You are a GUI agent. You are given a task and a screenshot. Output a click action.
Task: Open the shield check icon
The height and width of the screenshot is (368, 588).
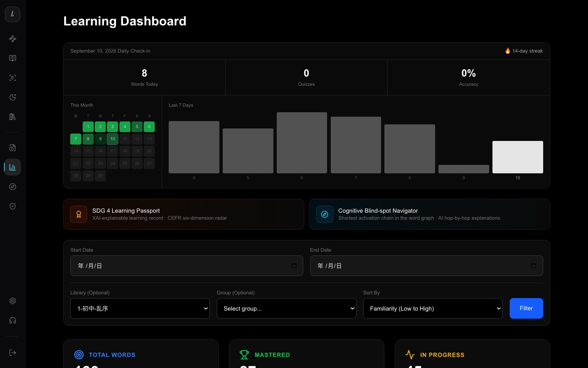click(12, 206)
